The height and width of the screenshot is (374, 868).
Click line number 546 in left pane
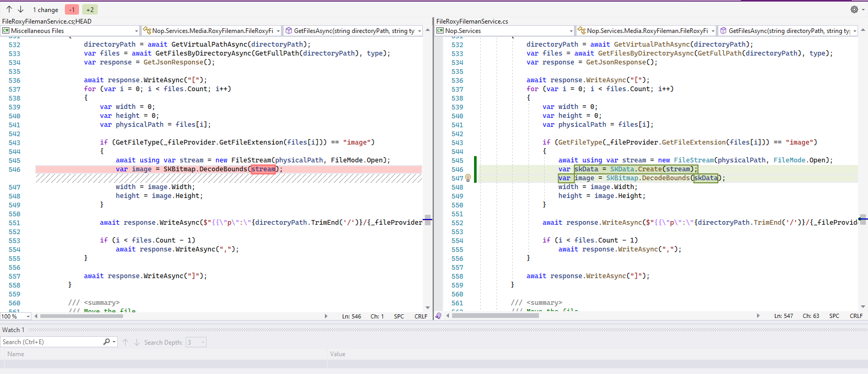(15, 169)
